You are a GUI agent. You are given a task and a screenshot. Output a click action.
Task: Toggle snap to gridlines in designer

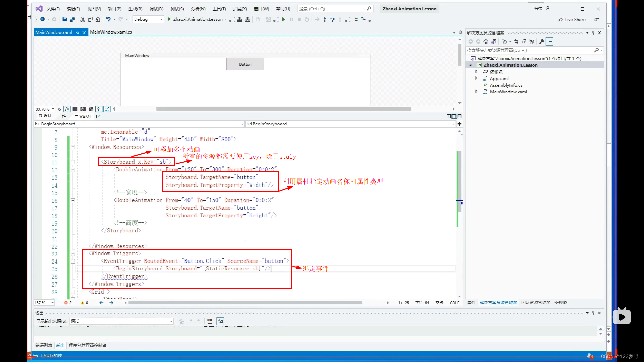(x=83, y=109)
